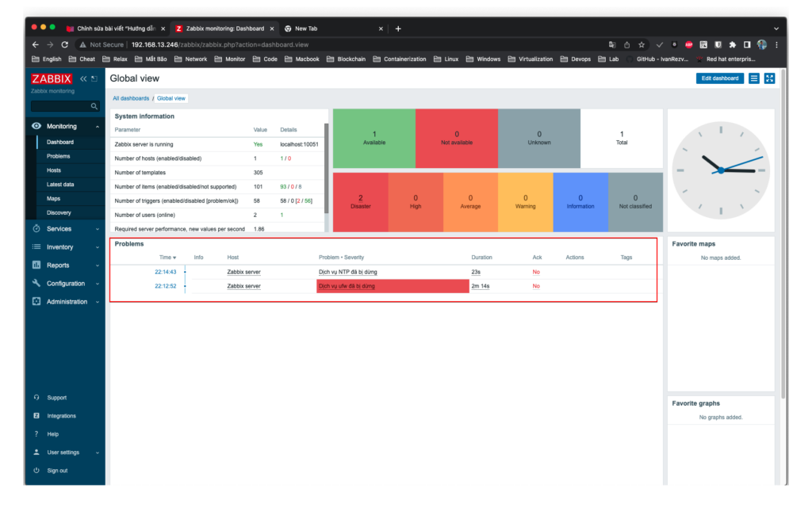812x519 pixels.
Task: Expand the Administration menu section
Action: click(65, 302)
